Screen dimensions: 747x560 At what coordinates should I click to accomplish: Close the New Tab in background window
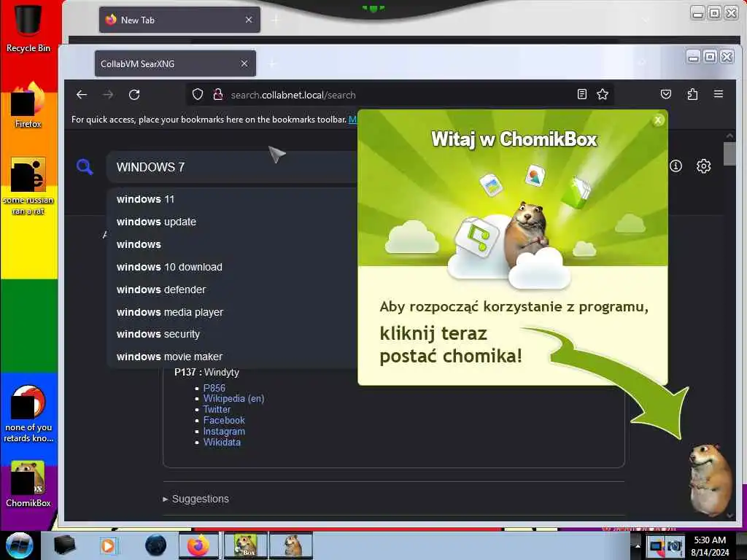coord(249,20)
